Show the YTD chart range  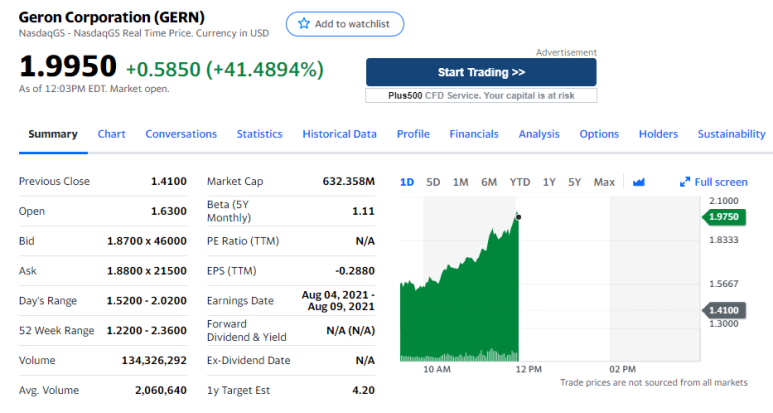520,182
